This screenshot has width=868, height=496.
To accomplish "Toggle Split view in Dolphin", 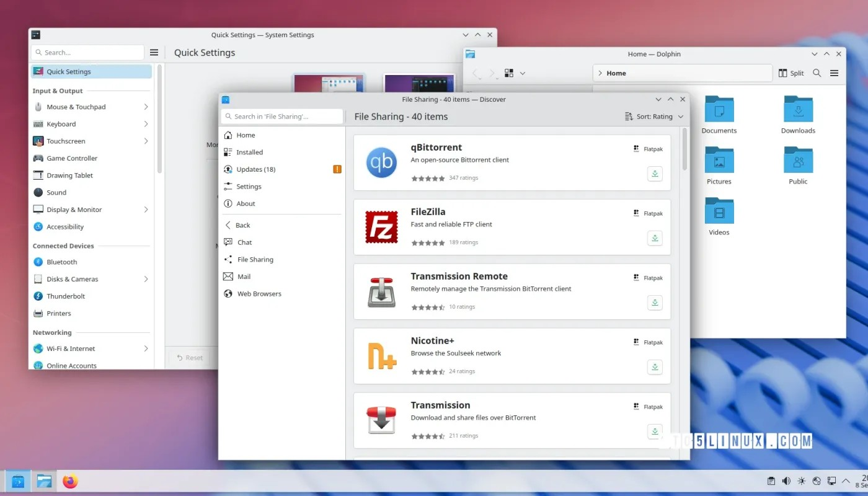I will 791,73.
